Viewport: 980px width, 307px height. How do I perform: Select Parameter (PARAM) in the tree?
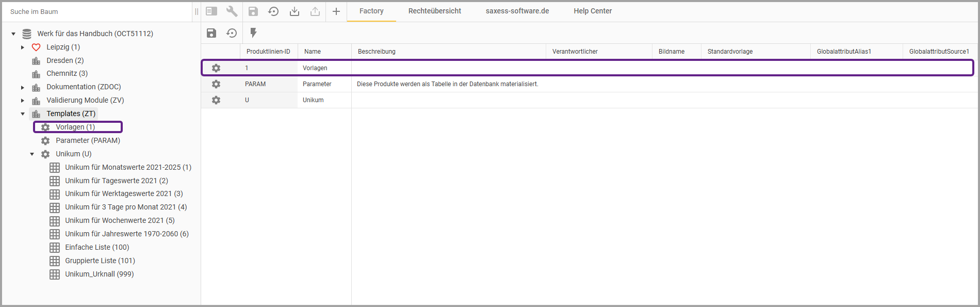click(88, 141)
